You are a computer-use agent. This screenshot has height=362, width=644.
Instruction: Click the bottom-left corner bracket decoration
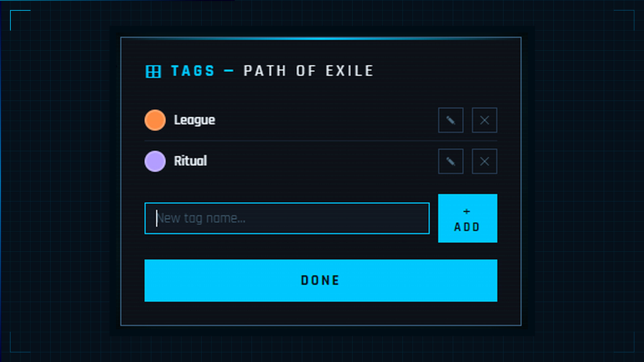click(15, 347)
